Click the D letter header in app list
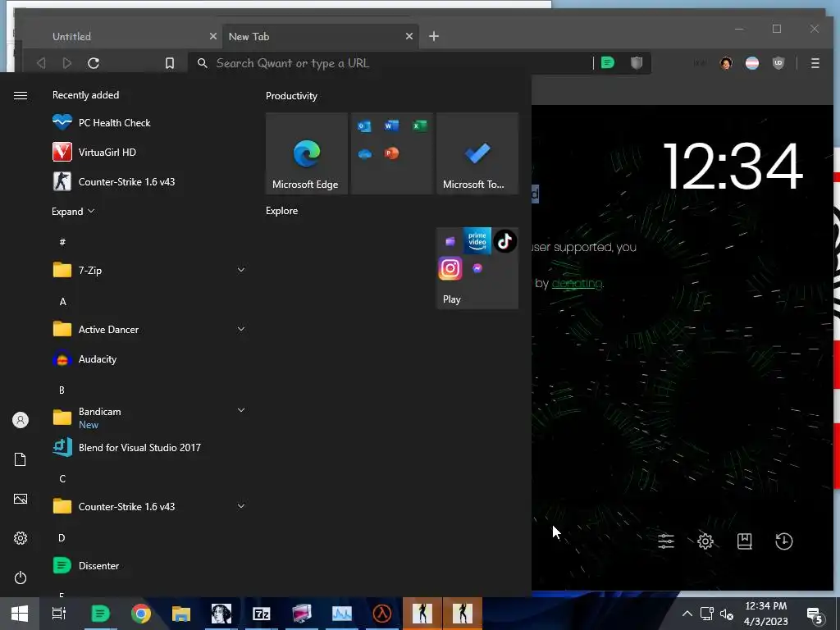840x630 pixels. [x=62, y=538]
